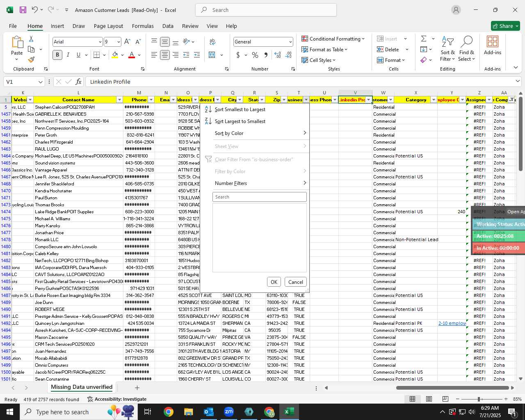The width and height of the screenshot is (525, 420).
Task: Click the Cut scissors icon
Action: tap(31, 39)
